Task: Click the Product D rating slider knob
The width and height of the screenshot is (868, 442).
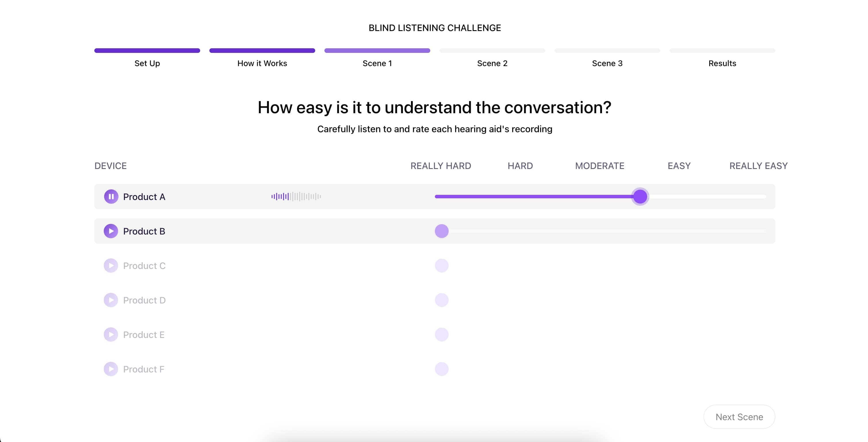Action: coord(441,300)
